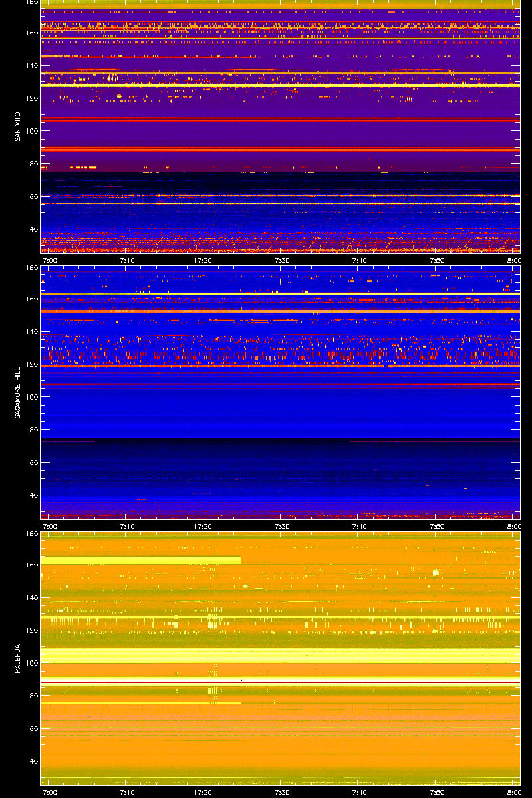Click the 120 frequency tick on San Vito axis
The image size is (532, 798).
[31, 98]
